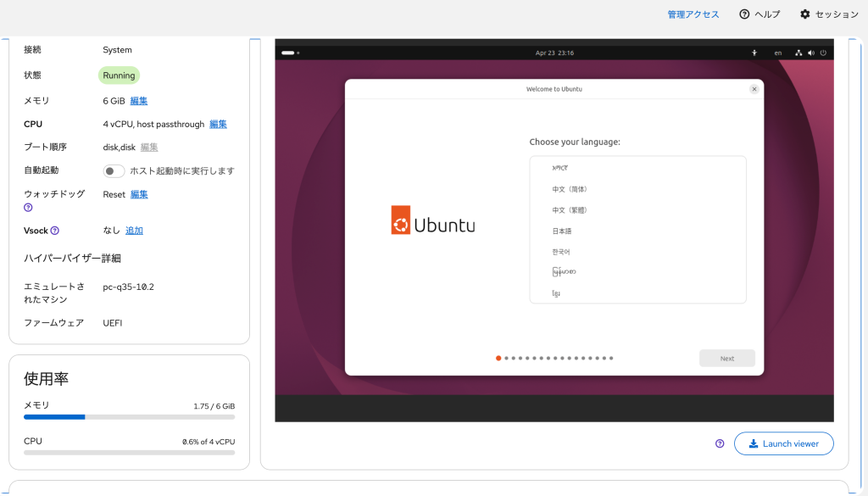Select 한국어 in the language list
Screen dimensions: 868x496
click(561, 252)
